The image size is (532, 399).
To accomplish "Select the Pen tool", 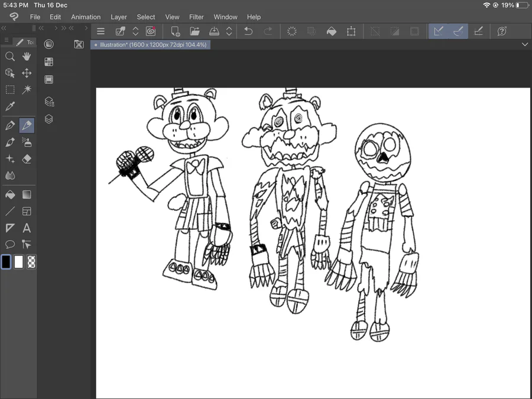I will click(10, 125).
